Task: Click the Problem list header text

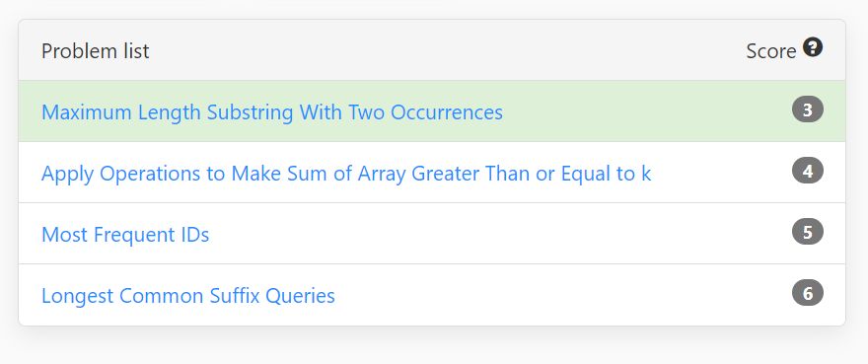Action: pyautogui.click(x=96, y=51)
